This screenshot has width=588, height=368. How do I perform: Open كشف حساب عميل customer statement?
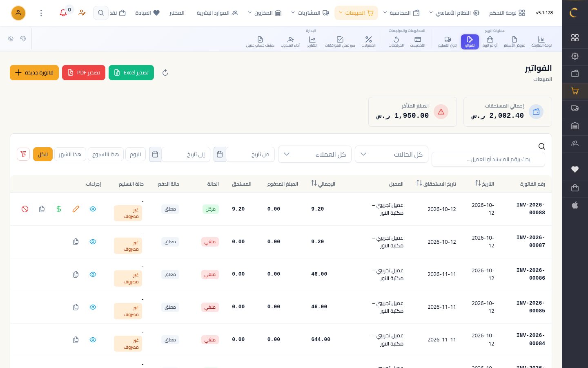tap(260, 41)
